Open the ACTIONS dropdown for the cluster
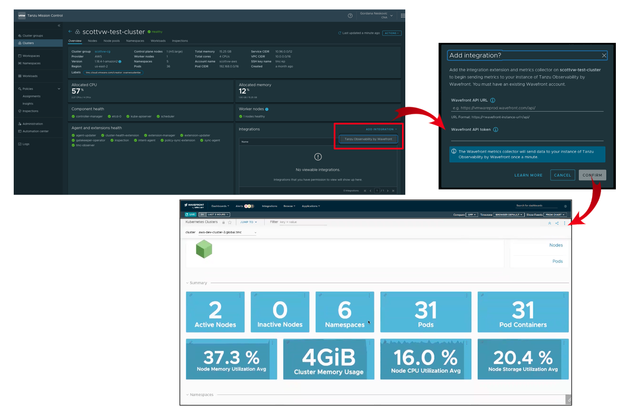This screenshot has width=630, height=408. click(x=392, y=34)
